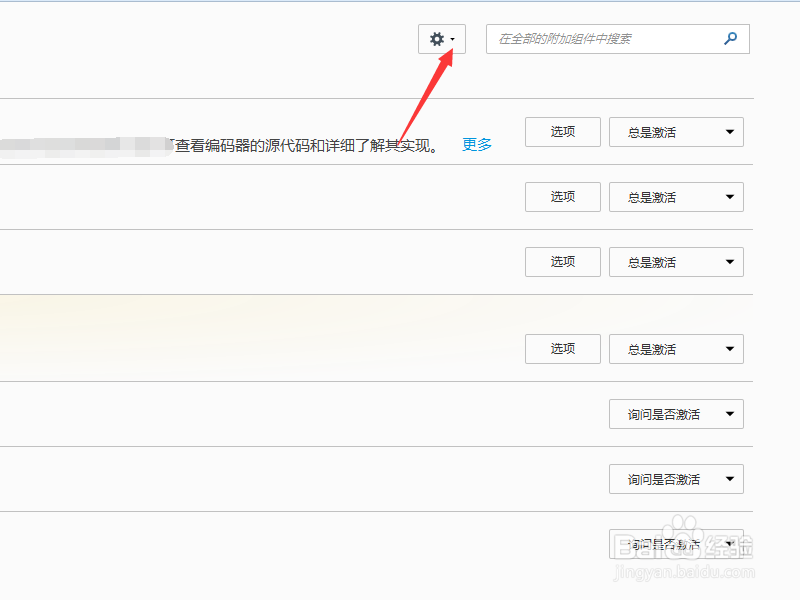Open the gear icon's dropdown arrow menu
This screenshot has width=800, height=600.
[452, 40]
